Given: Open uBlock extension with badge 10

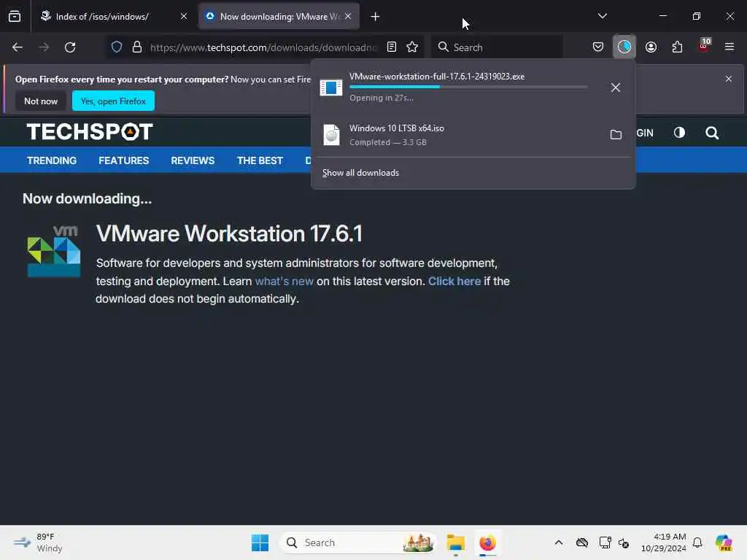Looking at the screenshot, I should point(704,46).
